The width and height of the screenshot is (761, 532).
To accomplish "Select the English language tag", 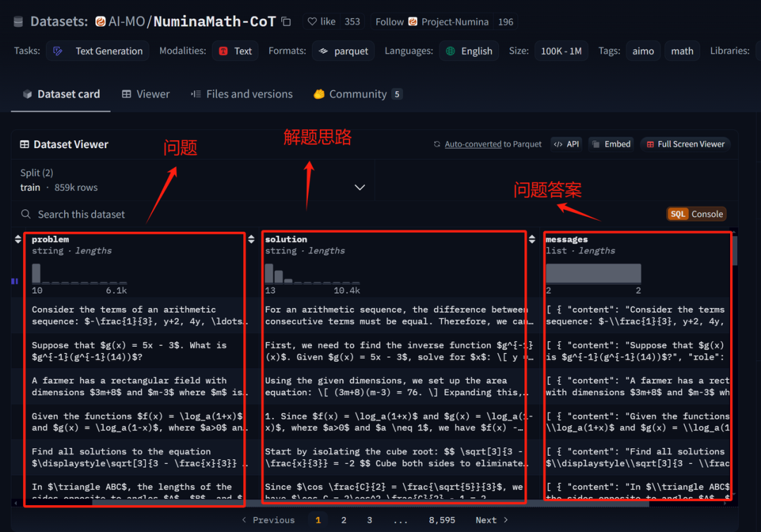I will pyautogui.click(x=469, y=51).
